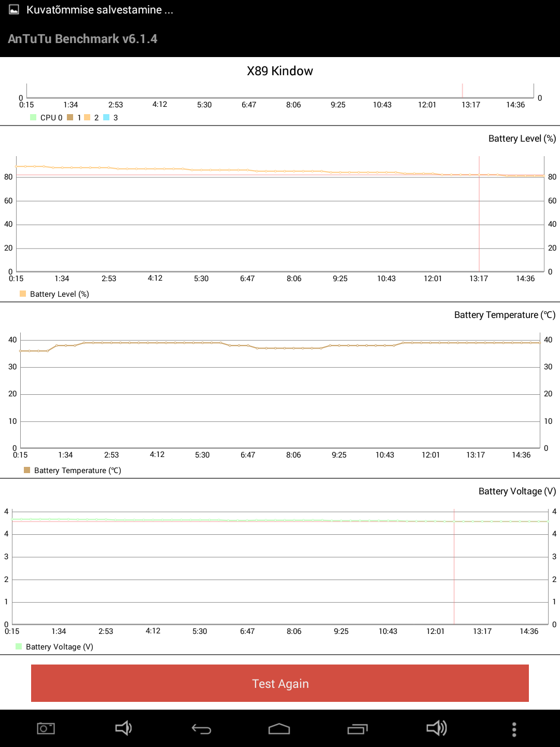Select the green CPU 0 legend swatch
Viewport: 560px width, 747px height.
(33, 117)
